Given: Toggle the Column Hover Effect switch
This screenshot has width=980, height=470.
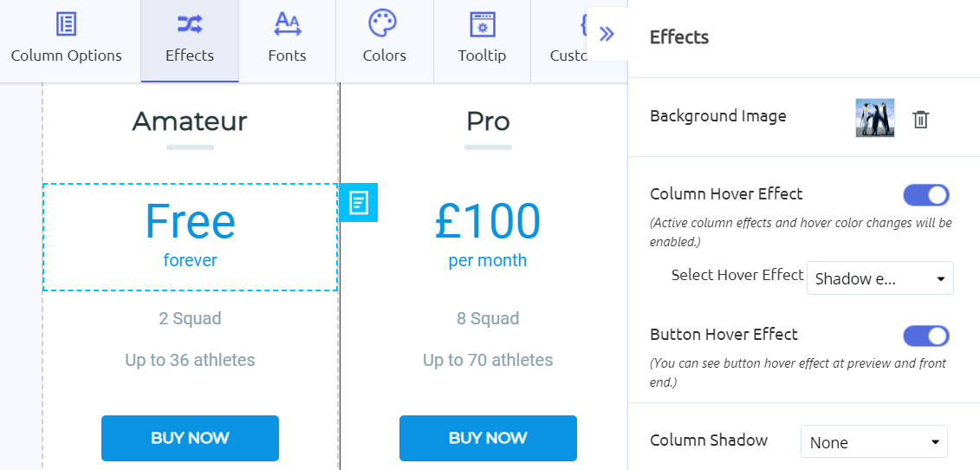Looking at the screenshot, I should pyautogui.click(x=926, y=194).
